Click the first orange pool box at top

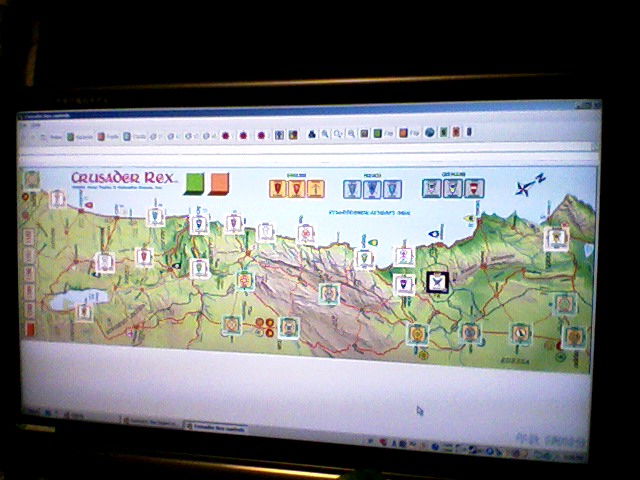(278, 189)
